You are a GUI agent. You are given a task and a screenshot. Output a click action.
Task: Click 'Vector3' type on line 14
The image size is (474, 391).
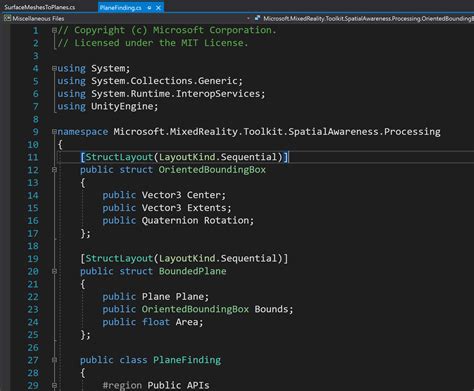click(x=161, y=195)
